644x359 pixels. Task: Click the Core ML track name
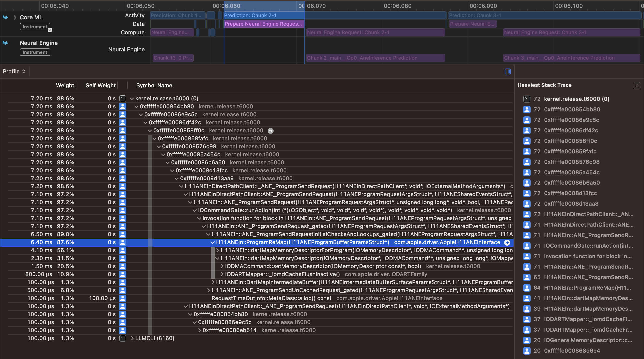tap(31, 17)
